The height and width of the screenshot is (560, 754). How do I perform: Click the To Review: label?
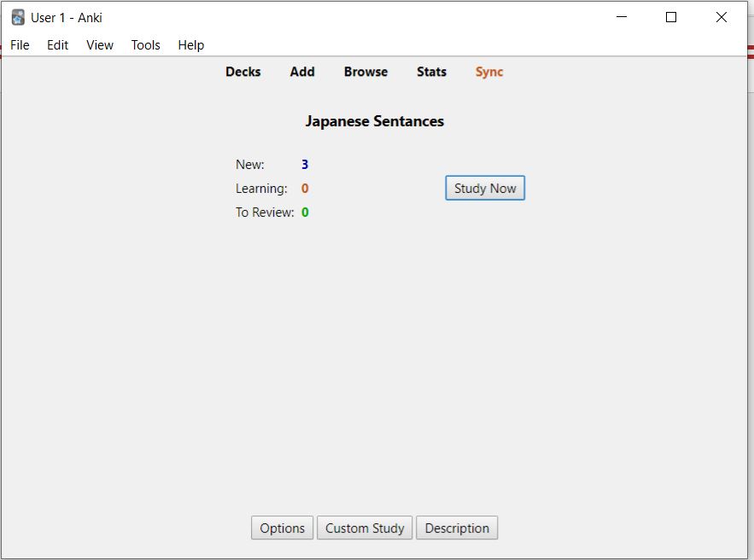point(265,212)
